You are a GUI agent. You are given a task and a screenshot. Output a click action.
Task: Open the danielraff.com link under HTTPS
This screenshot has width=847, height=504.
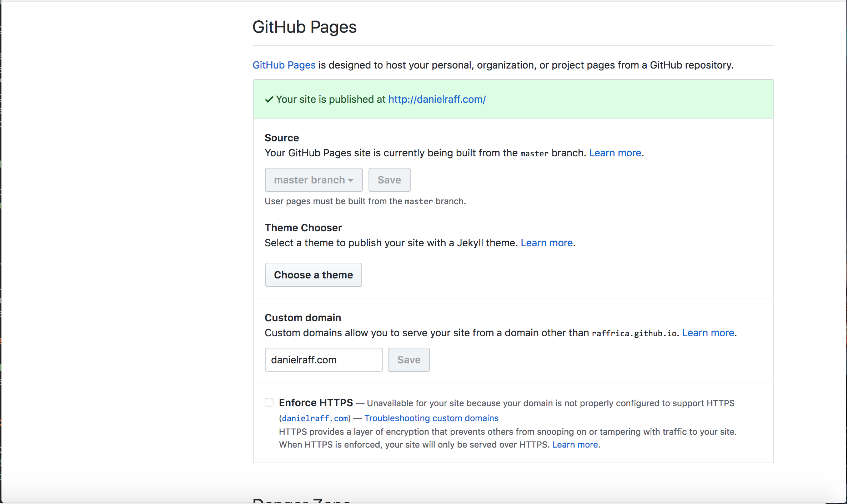[315, 418]
